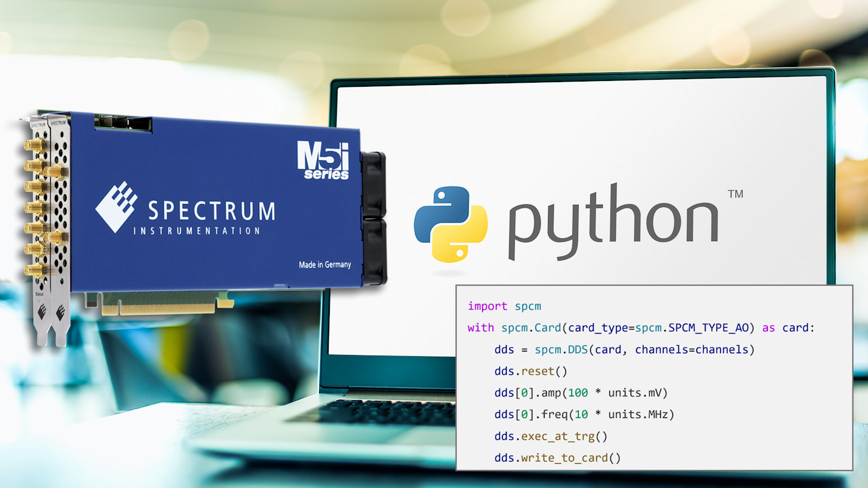Click the blue and yellow Python snake logo
Screen dimensions: 868x488
coord(451,224)
